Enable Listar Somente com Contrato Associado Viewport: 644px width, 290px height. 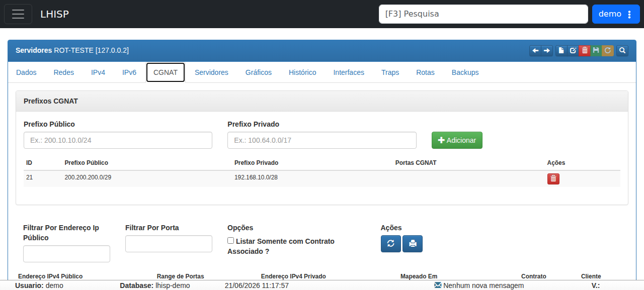click(x=230, y=241)
